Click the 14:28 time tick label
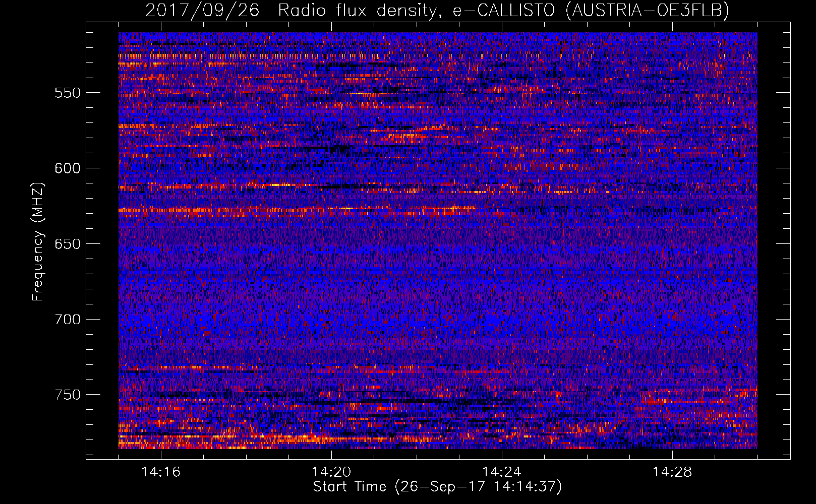 tap(672, 472)
